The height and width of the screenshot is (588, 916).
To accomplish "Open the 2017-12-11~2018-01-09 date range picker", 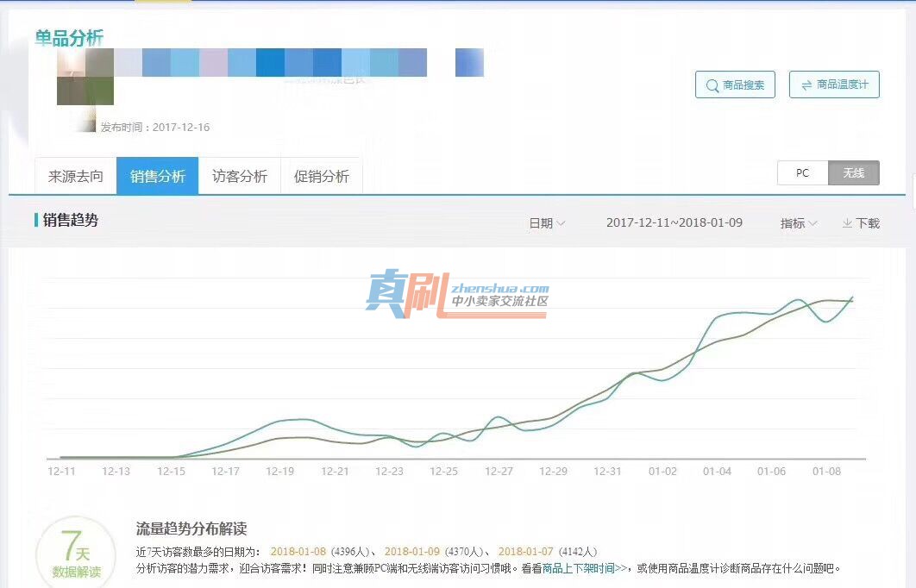I will (674, 222).
